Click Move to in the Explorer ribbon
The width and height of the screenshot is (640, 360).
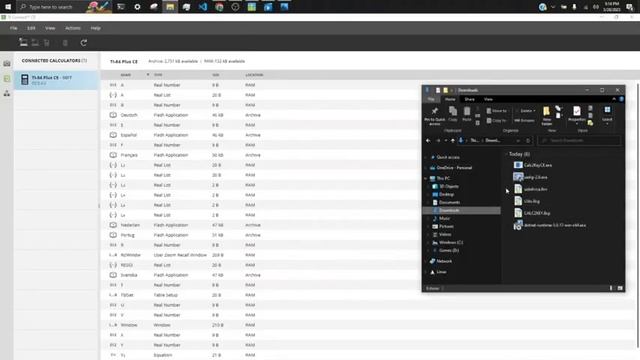(x=496, y=111)
